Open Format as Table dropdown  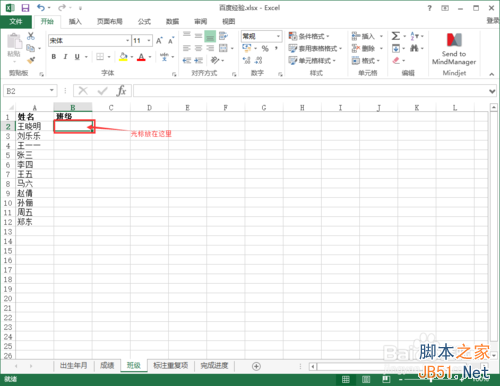click(315, 49)
